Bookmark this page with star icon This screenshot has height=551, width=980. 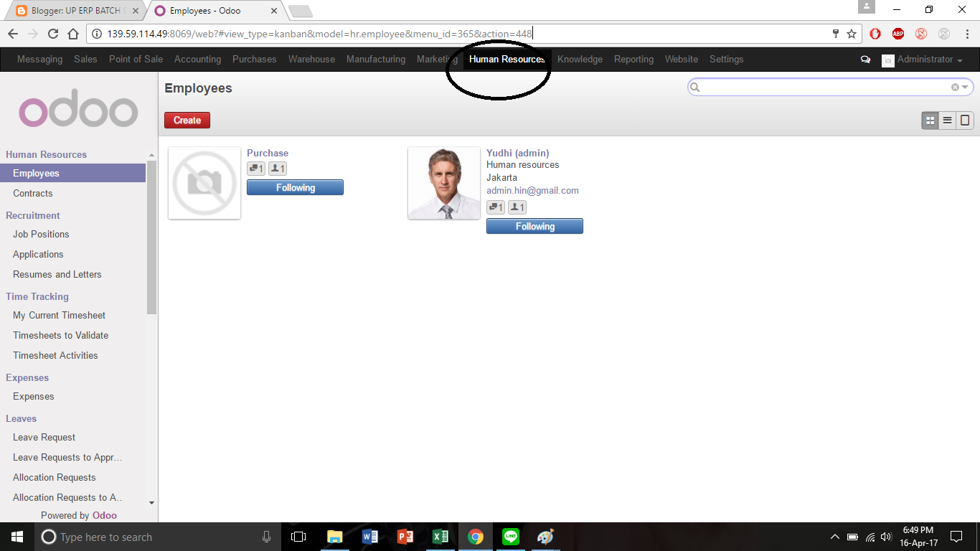point(852,34)
